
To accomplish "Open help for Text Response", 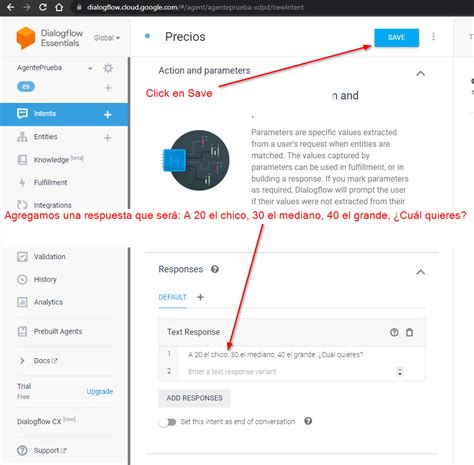I will [x=394, y=332].
